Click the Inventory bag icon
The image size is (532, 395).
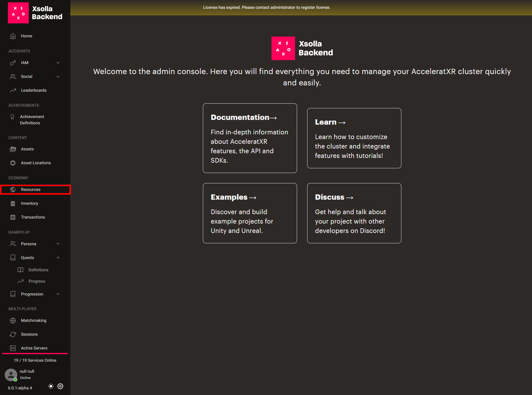tap(13, 203)
